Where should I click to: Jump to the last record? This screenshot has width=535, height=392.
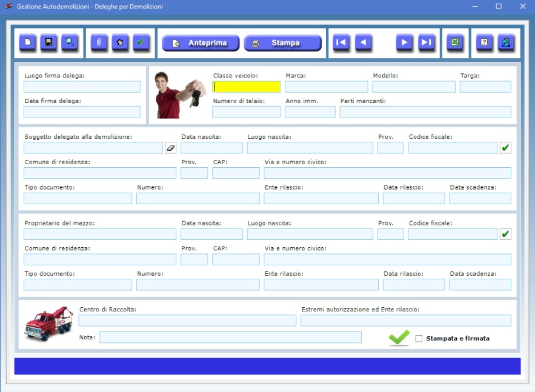(427, 42)
